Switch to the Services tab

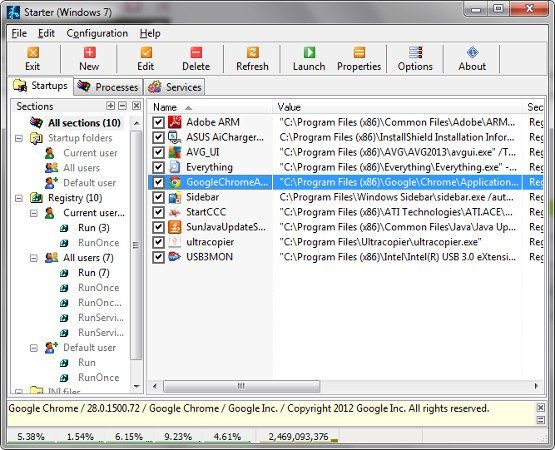pyautogui.click(x=174, y=87)
